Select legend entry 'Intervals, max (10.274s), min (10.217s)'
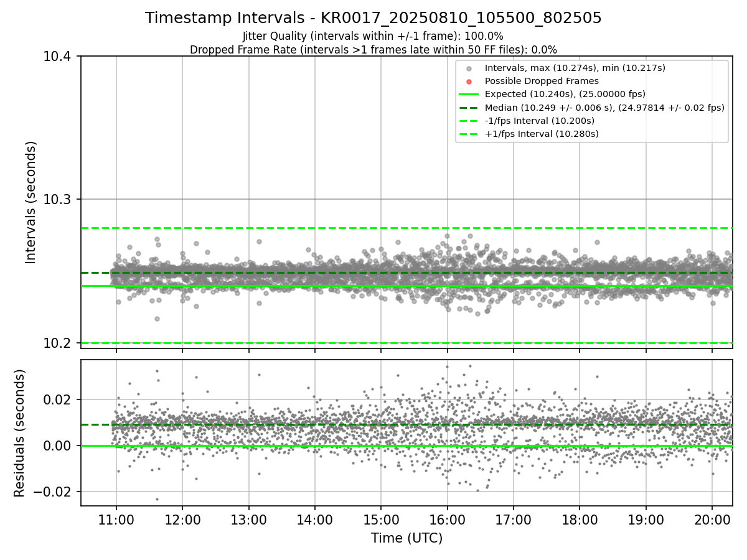The image size is (747, 560). (x=575, y=68)
